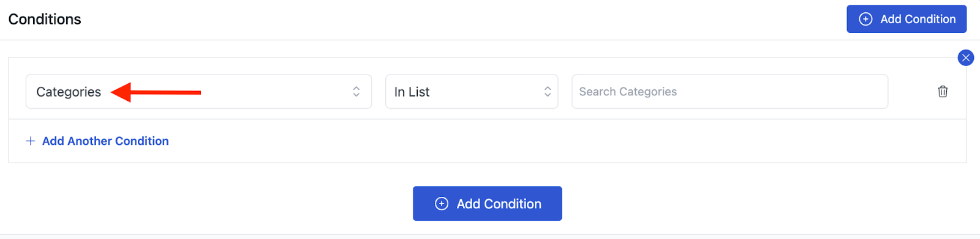This screenshot has height=239, width=980.
Task: Click blank area inside Categories dropdown box
Action: tap(276, 92)
